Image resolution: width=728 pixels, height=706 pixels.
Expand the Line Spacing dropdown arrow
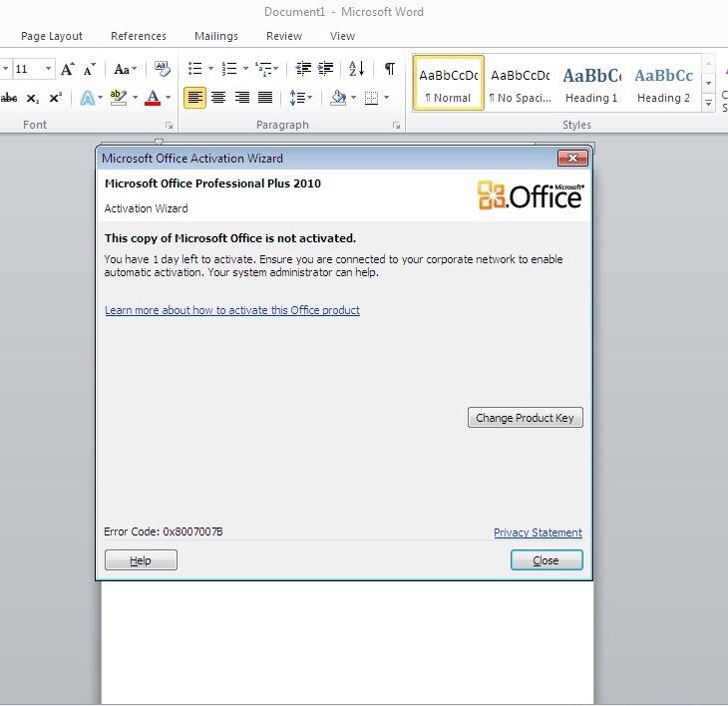tap(309, 98)
